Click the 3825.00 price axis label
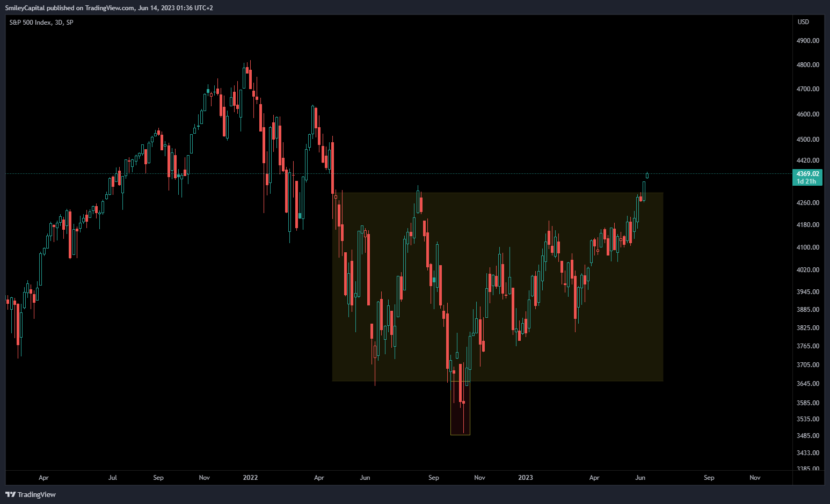Screen dimensions: 830x504 [x=808, y=328]
